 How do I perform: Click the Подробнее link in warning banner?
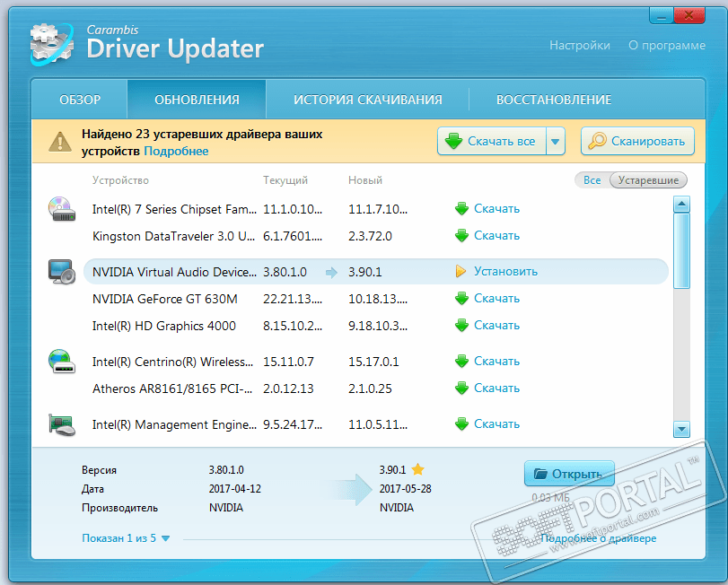(x=176, y=152)
